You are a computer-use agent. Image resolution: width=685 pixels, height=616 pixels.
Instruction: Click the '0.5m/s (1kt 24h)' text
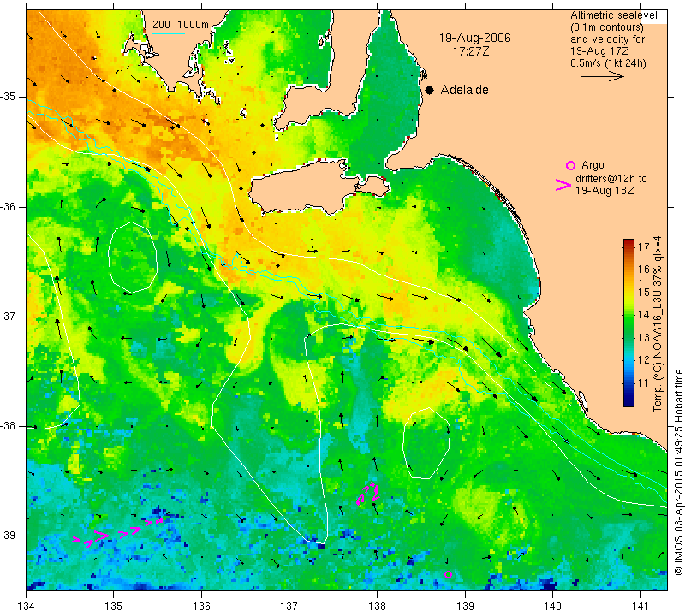coord(608,62)
